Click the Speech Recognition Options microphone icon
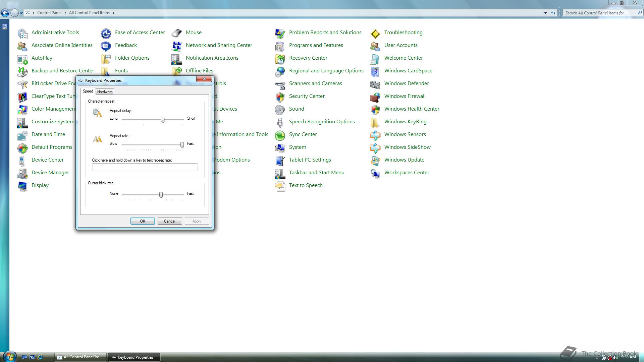 click(280, 122)
